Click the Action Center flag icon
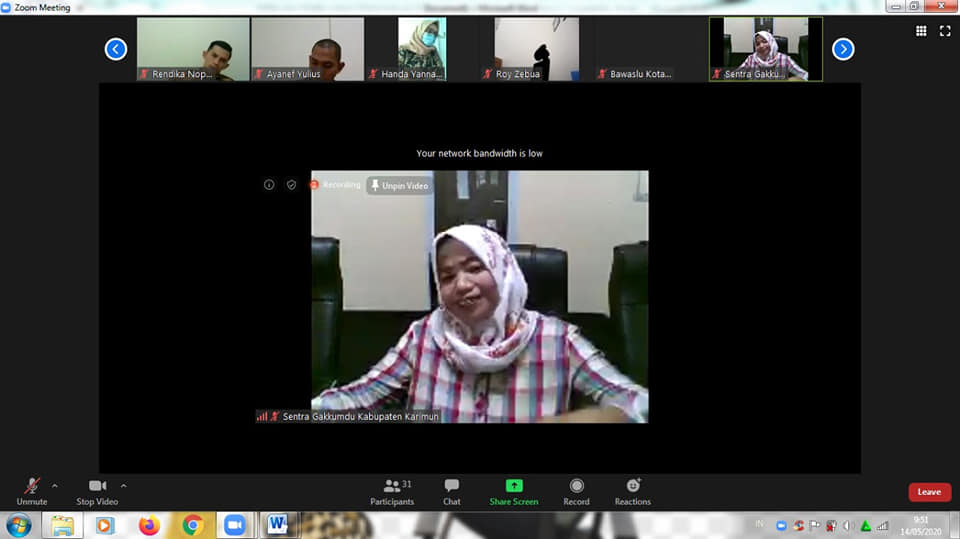This screenshot has width=960, height=539. tap(815, 526)
